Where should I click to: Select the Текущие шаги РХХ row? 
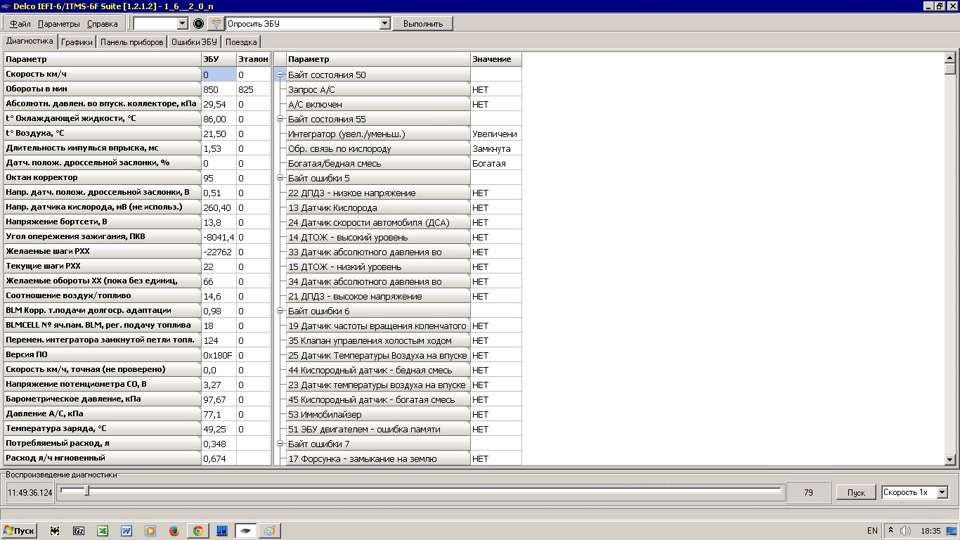coord(137,266)
